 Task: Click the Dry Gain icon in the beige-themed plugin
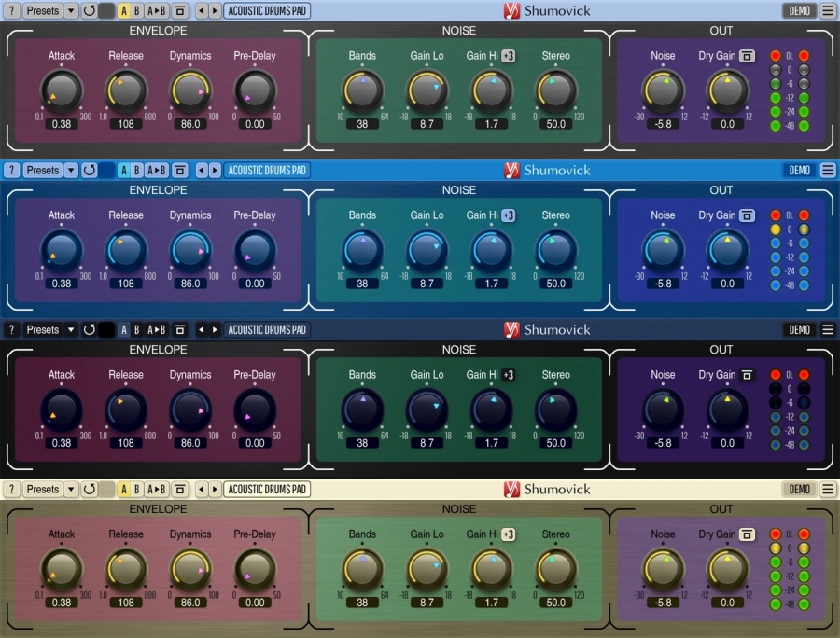[x=748, y=534]
